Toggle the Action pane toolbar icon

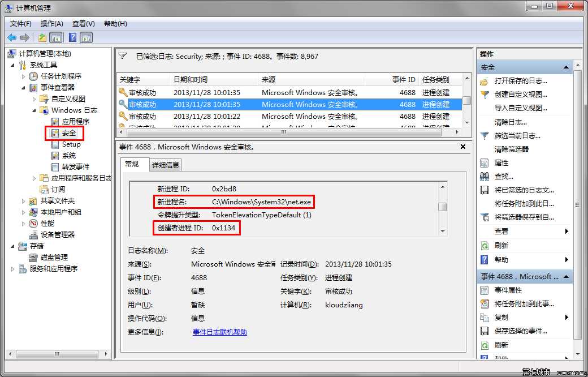coord(87,37)
